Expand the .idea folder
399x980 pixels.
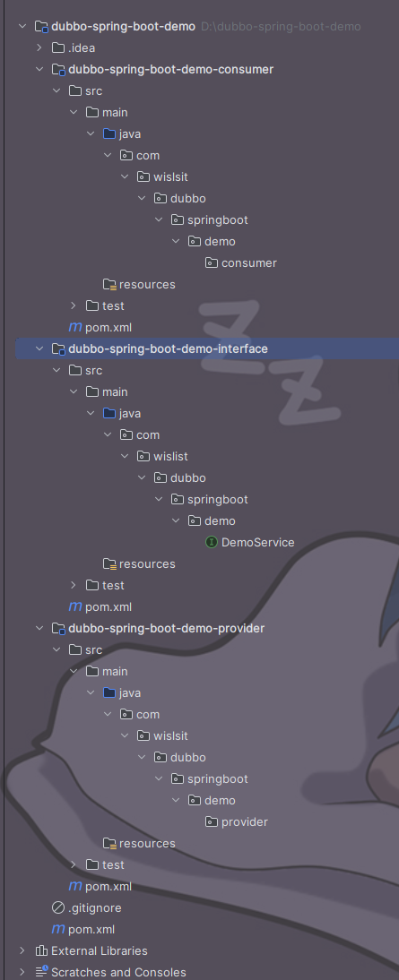(x=39, y=47)
